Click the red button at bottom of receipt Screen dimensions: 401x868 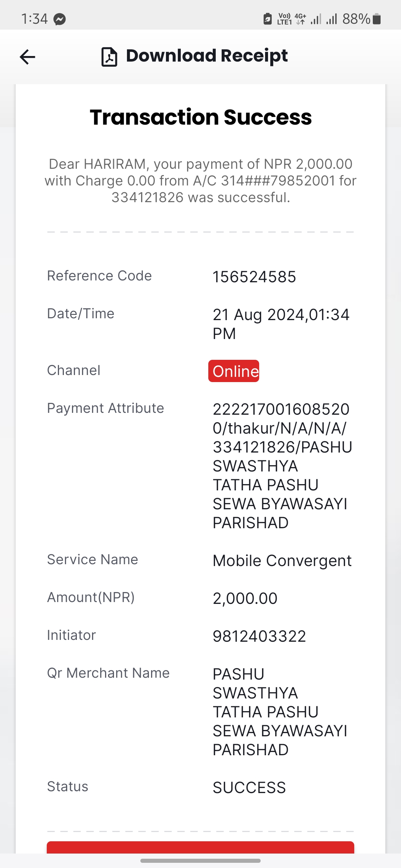[x=200, y=848]
